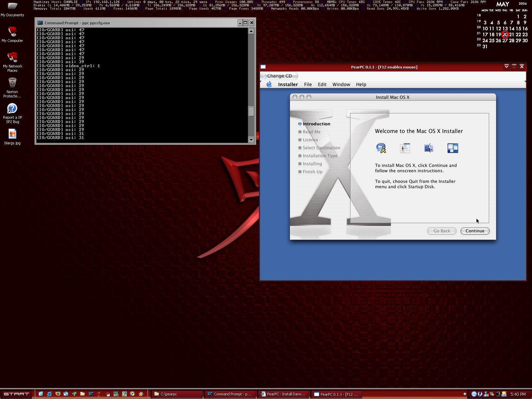Click 'Welcome to the Mac OS X Installer' heading

419,131
